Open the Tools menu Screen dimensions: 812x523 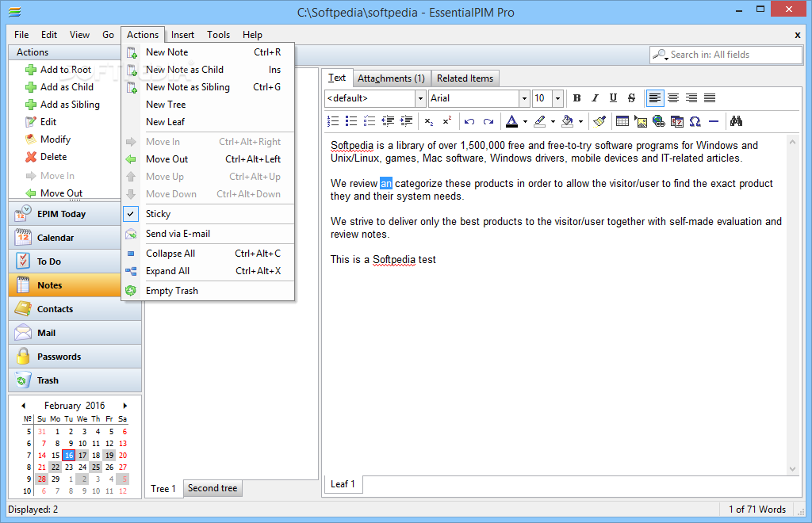(219, 35)
